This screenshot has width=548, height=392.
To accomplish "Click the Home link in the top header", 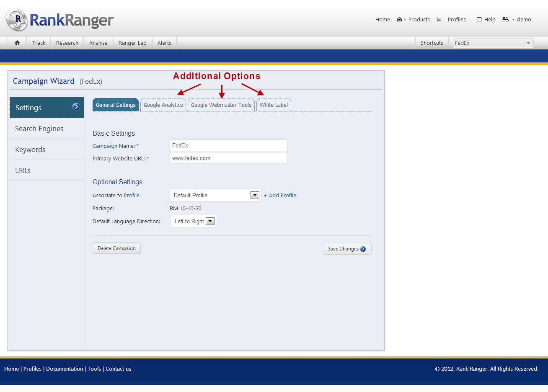I will pyautogui.click(x=383, y=19).
